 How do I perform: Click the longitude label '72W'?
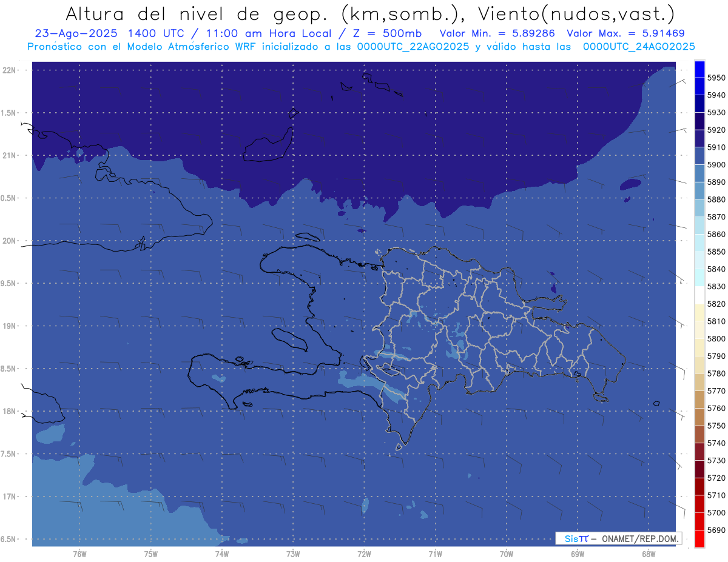364,554
